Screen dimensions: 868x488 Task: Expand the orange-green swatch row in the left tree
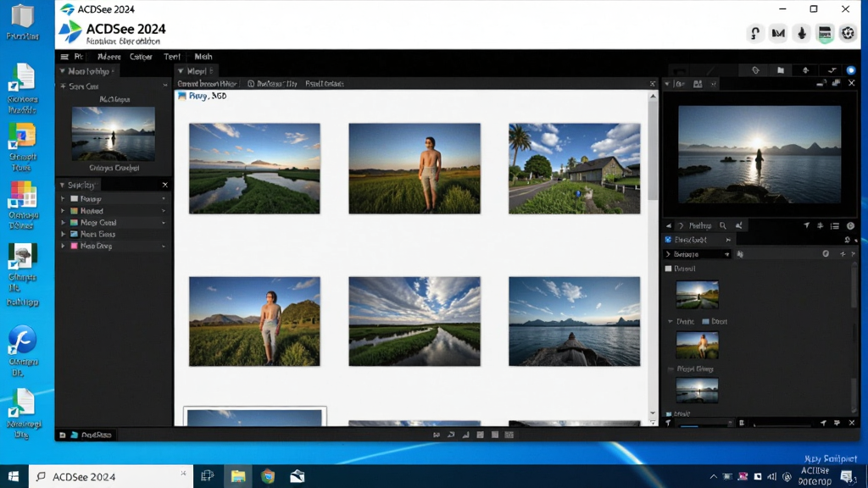tap(63, 211)
